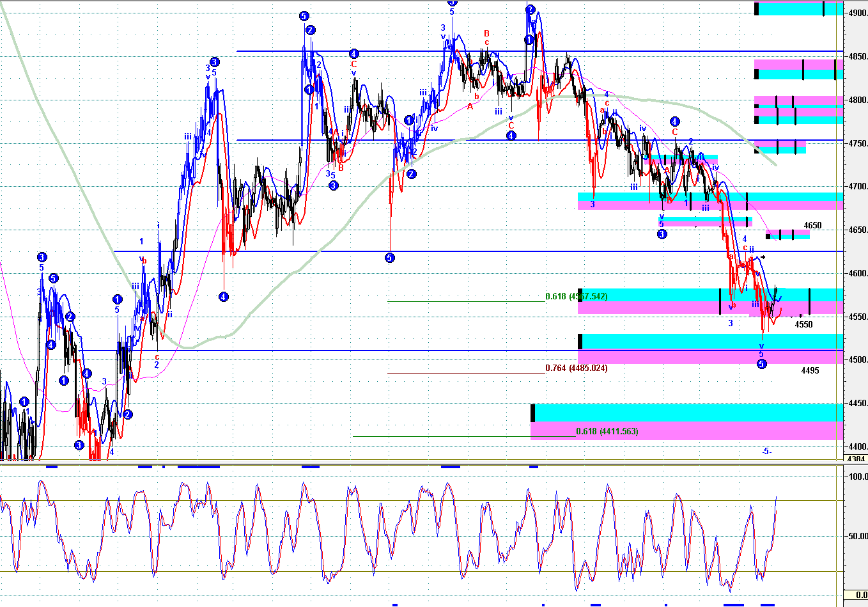
Task: Select the 4400 price axis label
Action: pos(857,447)
